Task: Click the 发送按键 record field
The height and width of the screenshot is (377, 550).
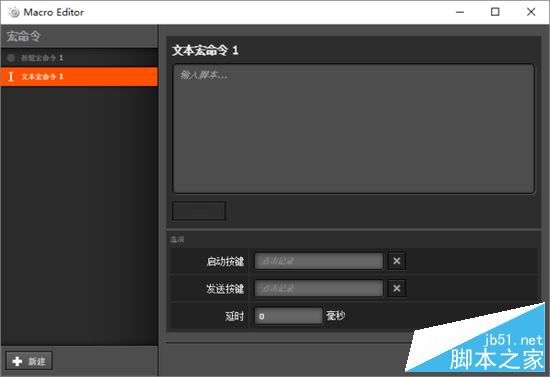Action: [x=319, y=288]
